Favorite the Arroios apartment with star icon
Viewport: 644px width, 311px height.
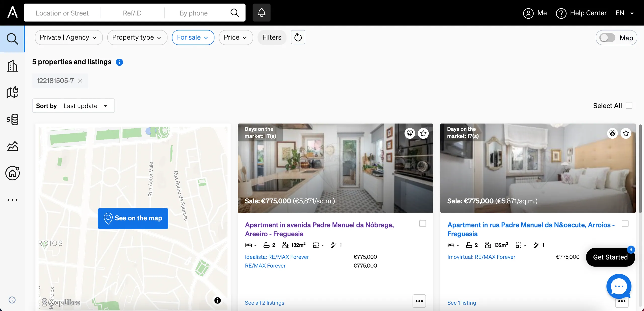[x=626, y=133]
